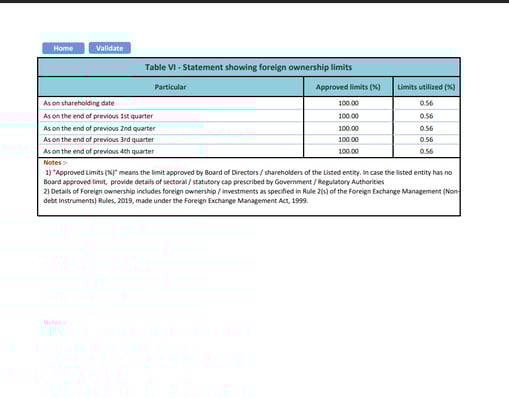509x398 pixels.
Task: Select 'As on the end of previous 3rd quarter'
Action: click(99, 140)
